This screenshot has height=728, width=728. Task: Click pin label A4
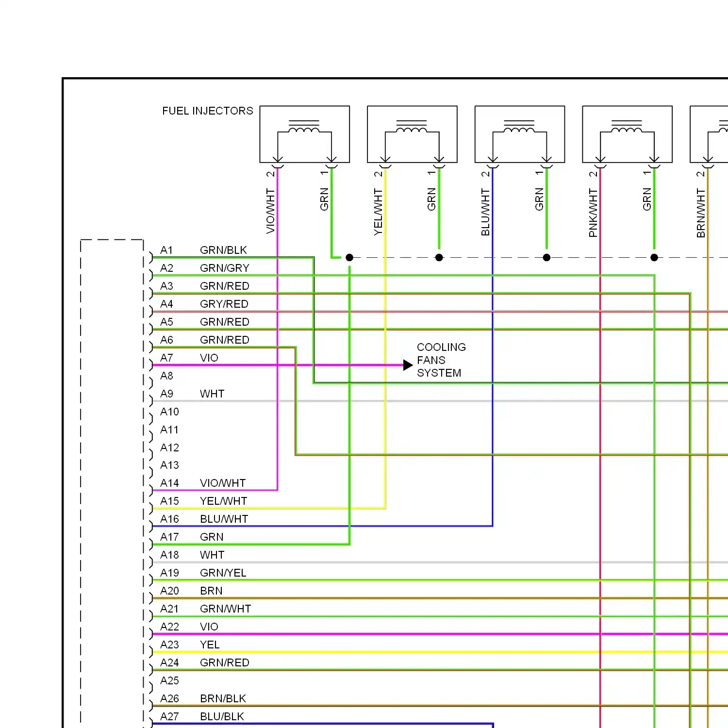pos(166,304)
